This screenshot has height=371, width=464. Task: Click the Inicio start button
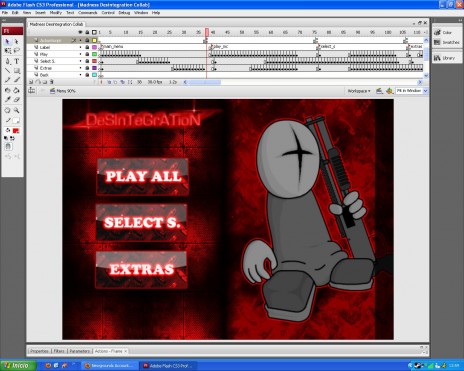(x=18, y=366)
